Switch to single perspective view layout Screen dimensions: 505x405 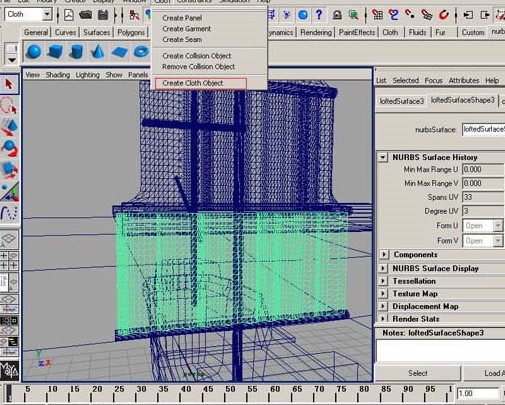click(x=9, y=239)
